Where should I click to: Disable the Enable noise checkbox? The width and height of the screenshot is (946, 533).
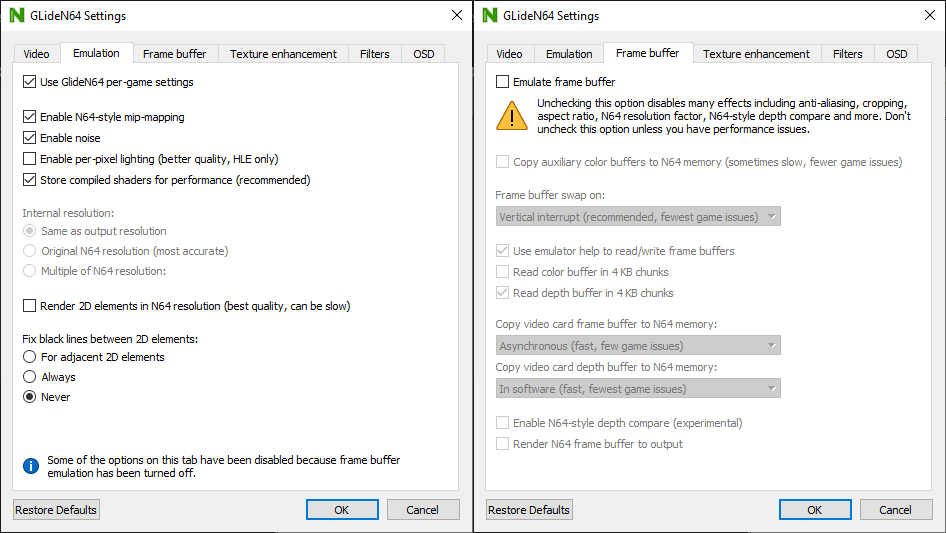click(x=30, y=138)
